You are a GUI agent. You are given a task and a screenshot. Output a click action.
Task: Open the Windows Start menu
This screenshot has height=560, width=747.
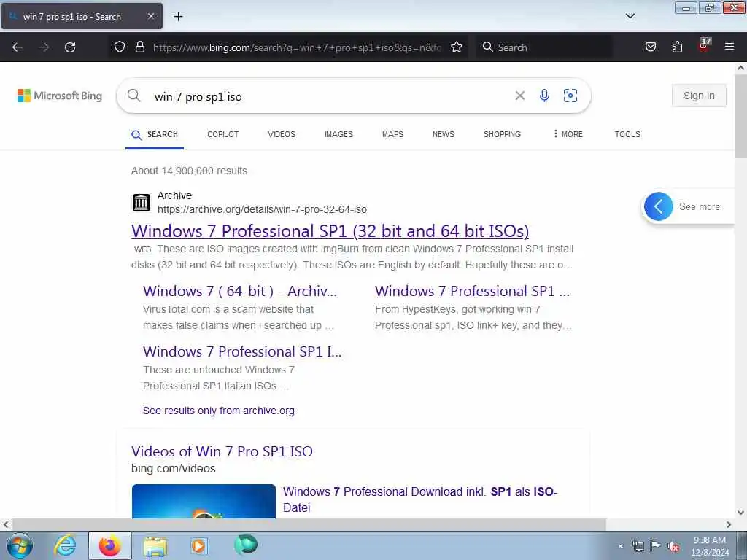[x=20, y=545]
